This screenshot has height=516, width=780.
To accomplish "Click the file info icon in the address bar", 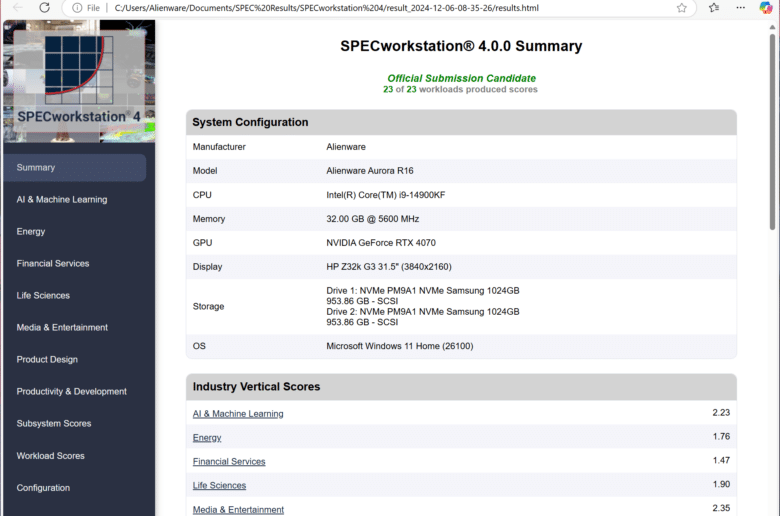I will [x=77, y=8].
